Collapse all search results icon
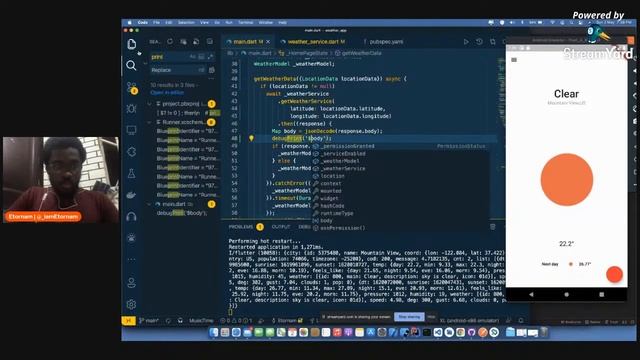Image resolution: width=640 pixels, height=360 pixels. (209, 42)
